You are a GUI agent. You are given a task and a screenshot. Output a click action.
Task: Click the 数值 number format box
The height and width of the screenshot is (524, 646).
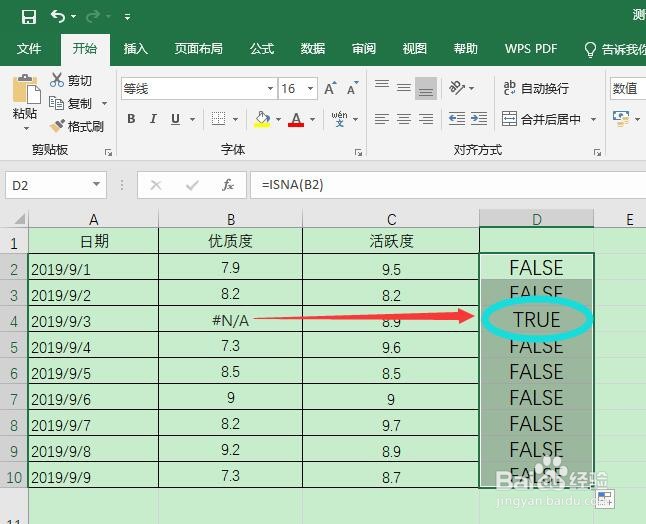pos(628,88)
